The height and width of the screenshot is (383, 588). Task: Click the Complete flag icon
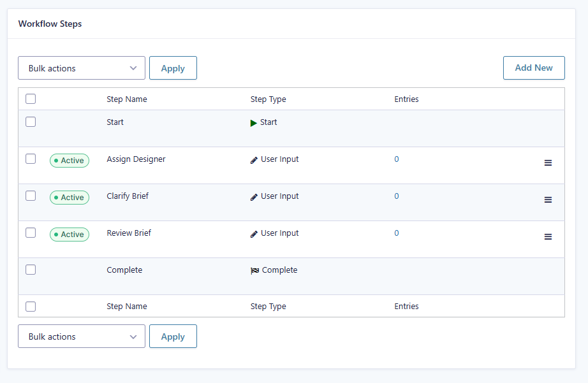tap(254, 271)
